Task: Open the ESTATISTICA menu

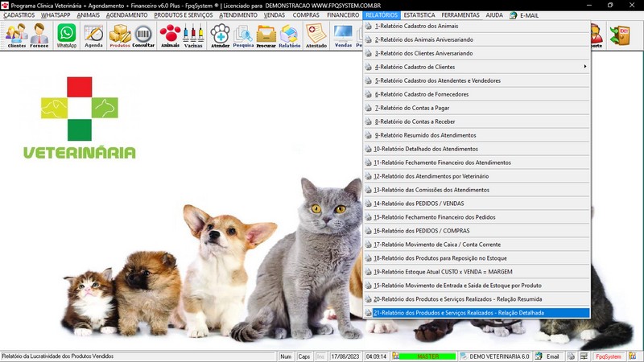Action: [419, 15]
